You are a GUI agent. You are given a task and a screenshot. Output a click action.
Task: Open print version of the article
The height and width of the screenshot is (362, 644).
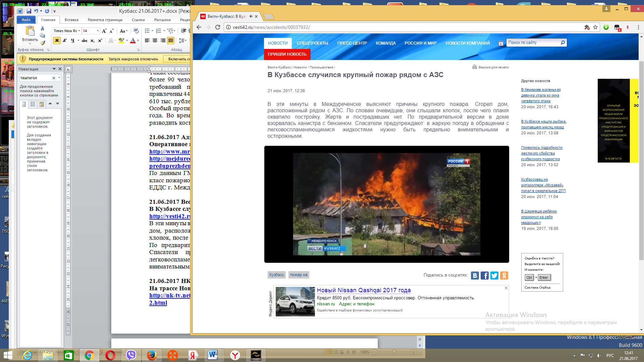click(x=490, y=67)
